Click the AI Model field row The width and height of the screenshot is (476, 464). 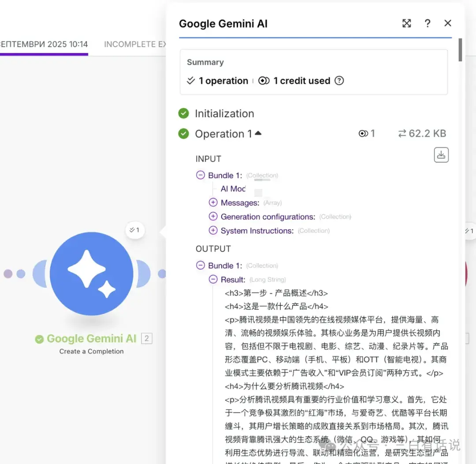(x=234, y=189)
